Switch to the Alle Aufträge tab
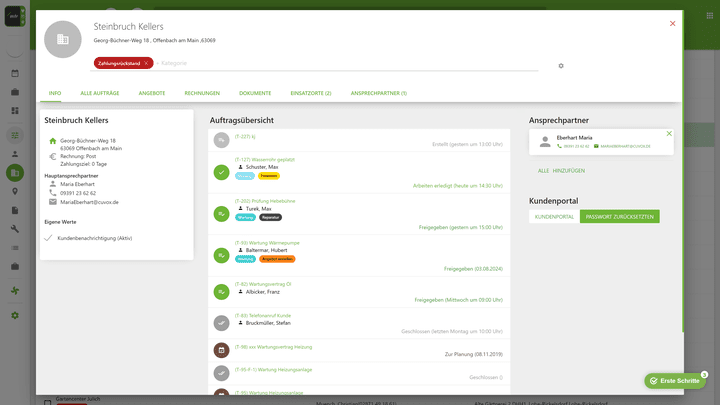Image resolution: width=720 pixels, height=405 pixels. (x=100, y=93)
